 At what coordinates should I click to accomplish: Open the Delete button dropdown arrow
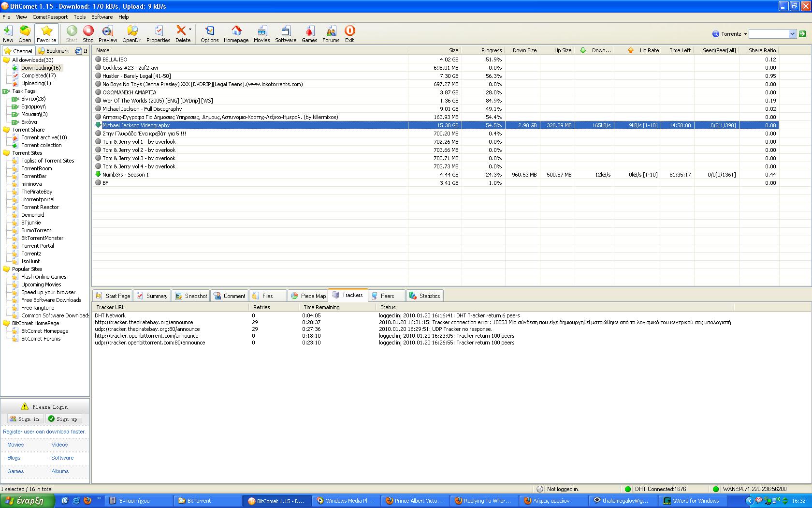click(x=190, y=30)
